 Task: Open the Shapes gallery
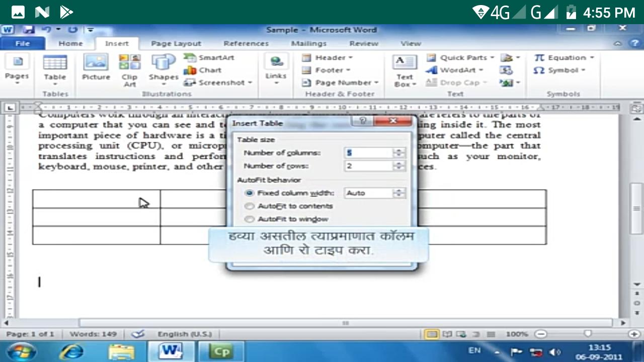click(163, 69)
